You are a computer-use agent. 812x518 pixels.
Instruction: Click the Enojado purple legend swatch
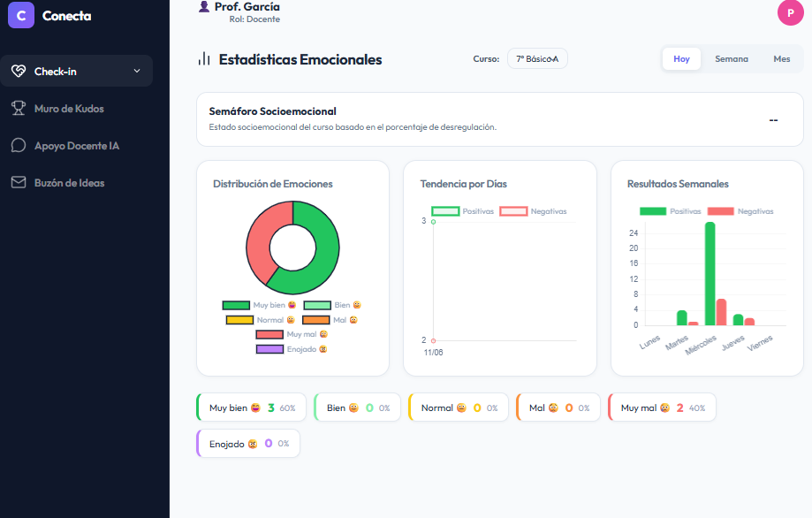pos(269,349)
